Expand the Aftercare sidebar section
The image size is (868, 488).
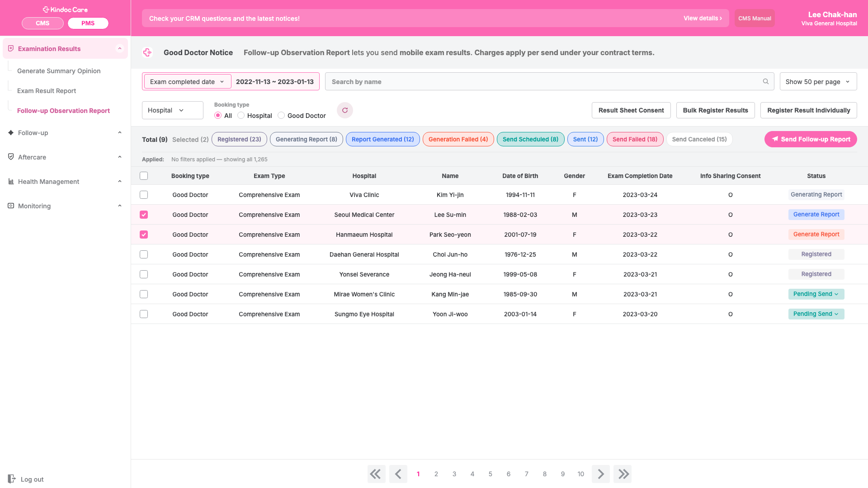(120, 157)
